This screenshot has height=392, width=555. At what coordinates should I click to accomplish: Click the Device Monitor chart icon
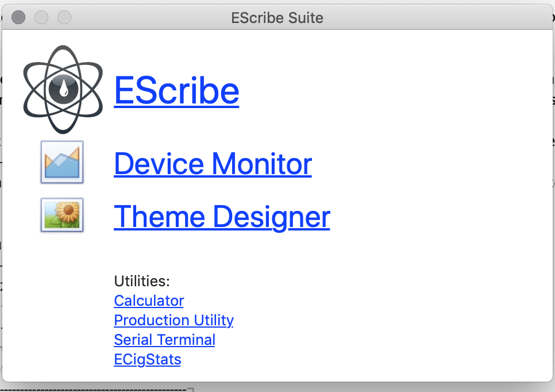tap(62, 162)
